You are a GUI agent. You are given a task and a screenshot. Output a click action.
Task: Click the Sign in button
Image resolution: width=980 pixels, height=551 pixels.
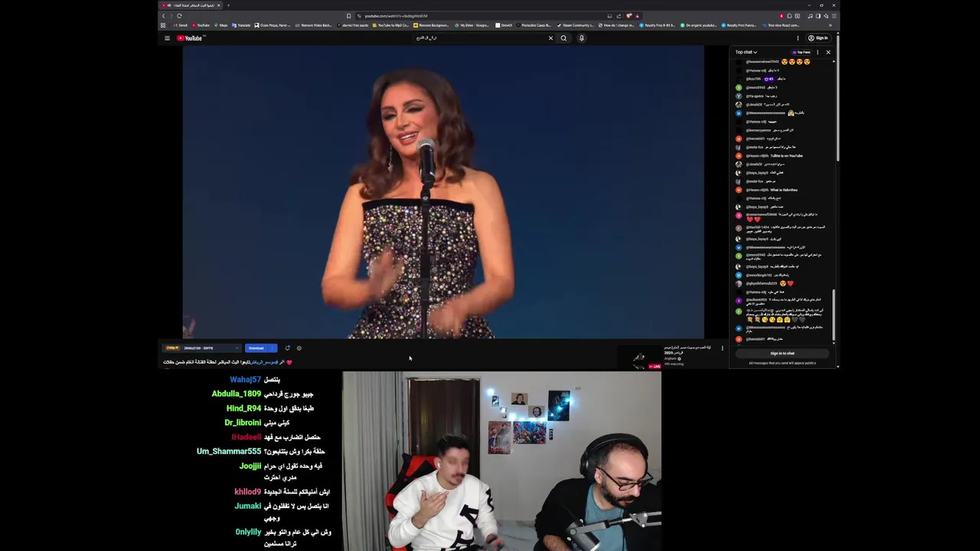(x=818, y=38)
